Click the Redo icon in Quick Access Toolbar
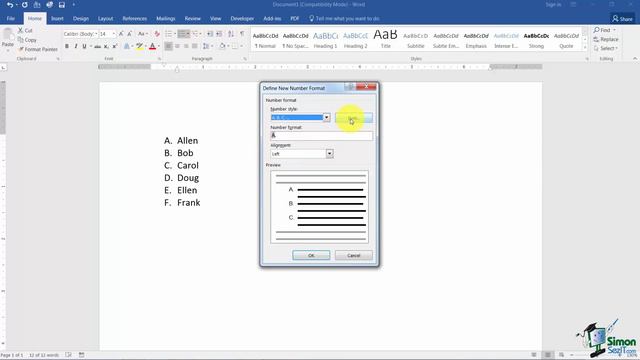The height and width of the screenshot is (360, 640). pos(24,5)
